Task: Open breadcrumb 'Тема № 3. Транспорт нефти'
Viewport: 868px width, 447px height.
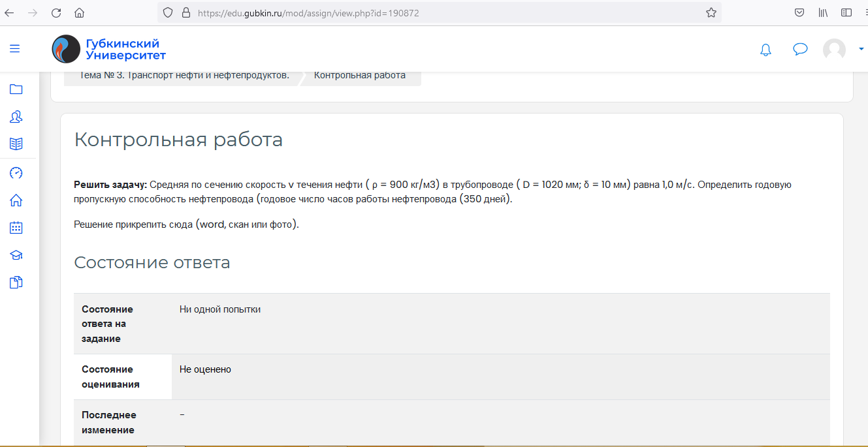Action: click(x=184, y=75)
